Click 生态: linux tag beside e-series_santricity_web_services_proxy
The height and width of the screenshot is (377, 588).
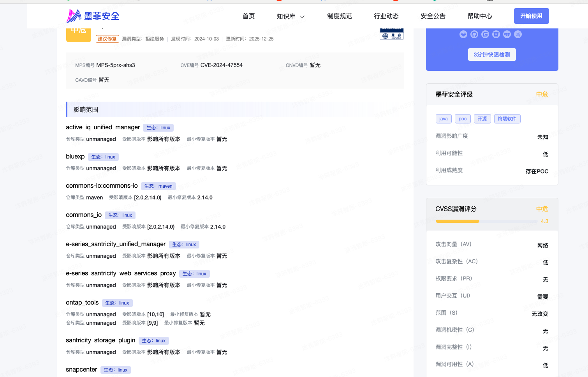[194, 274]
